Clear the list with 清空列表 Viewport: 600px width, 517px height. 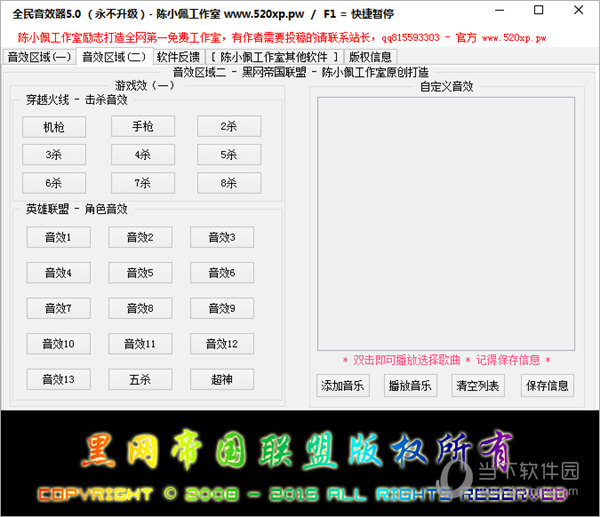tap(478, 386)
